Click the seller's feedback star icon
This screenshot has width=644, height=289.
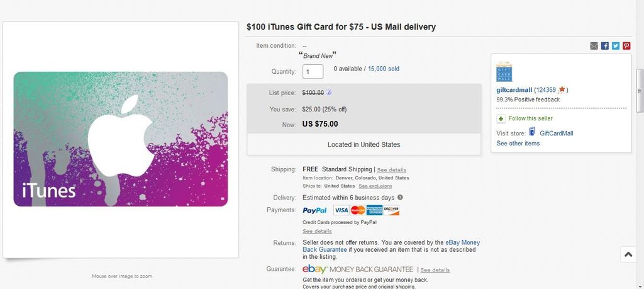562,90
